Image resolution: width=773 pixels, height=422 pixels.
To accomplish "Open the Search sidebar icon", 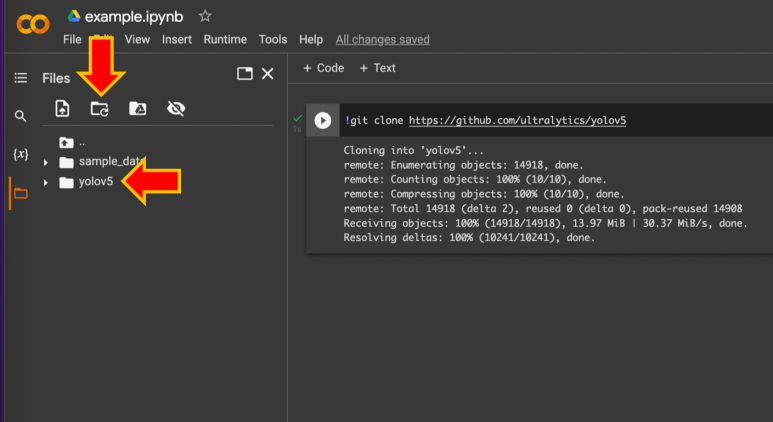I will pyautogui.click(x=20, y=116).
